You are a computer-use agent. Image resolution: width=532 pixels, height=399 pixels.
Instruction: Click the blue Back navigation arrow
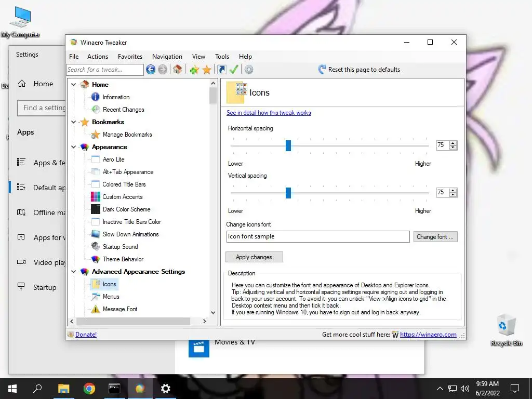tap(151, 70)
